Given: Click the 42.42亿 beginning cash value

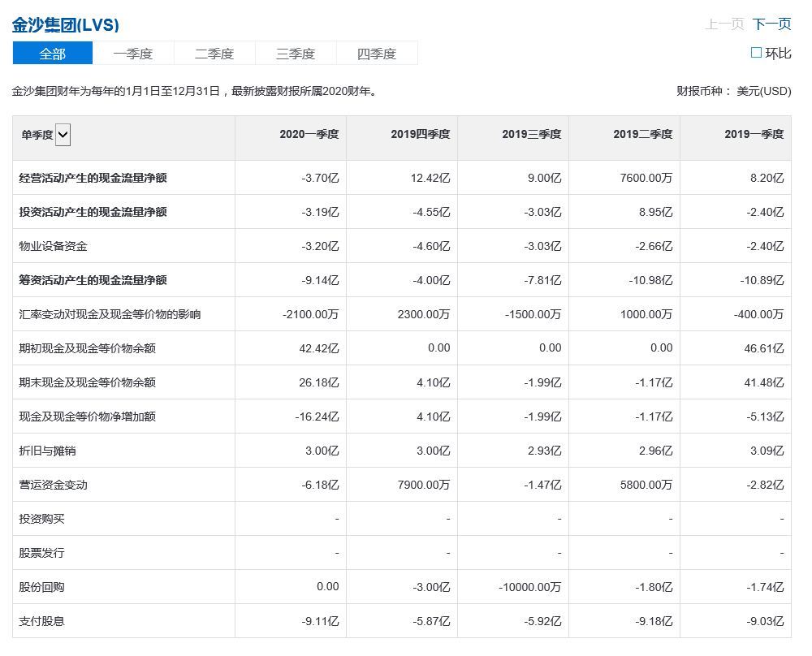Looking at the screenshot, I should (x=319, y=348).
